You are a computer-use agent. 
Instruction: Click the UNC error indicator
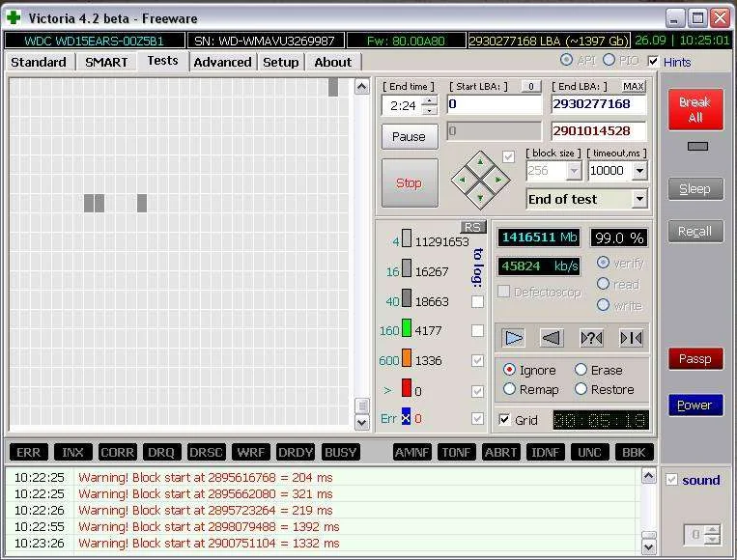point(589,453)
